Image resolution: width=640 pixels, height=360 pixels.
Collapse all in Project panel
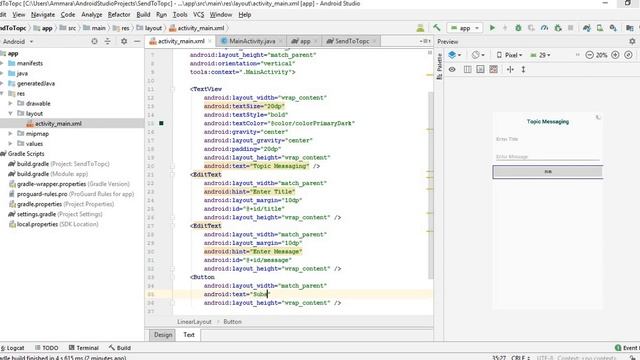107,41
